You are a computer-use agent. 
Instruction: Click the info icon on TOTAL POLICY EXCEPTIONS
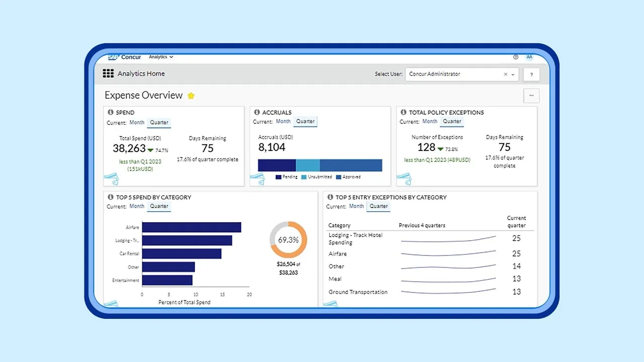(x=403, y=112)
